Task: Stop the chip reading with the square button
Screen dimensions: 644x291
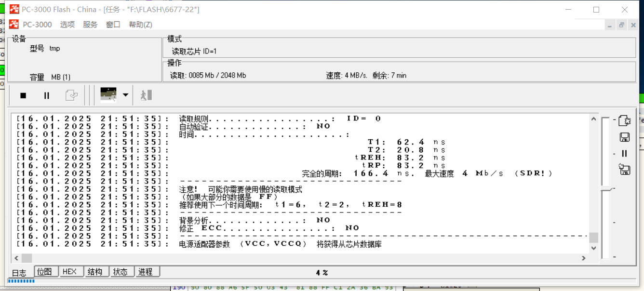Action: click(x=23, y=95)
